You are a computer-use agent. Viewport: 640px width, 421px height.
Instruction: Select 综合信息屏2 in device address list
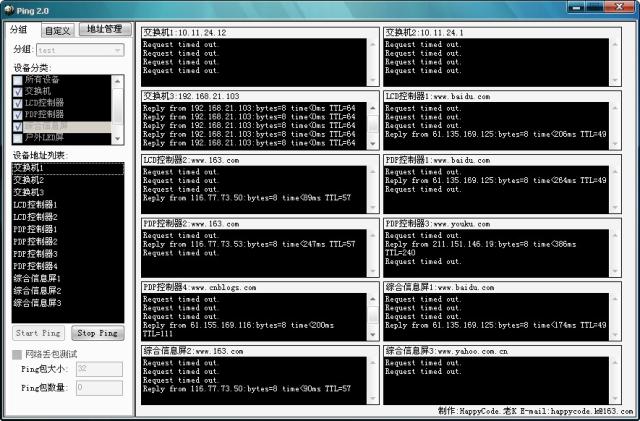tap(68, 291)
